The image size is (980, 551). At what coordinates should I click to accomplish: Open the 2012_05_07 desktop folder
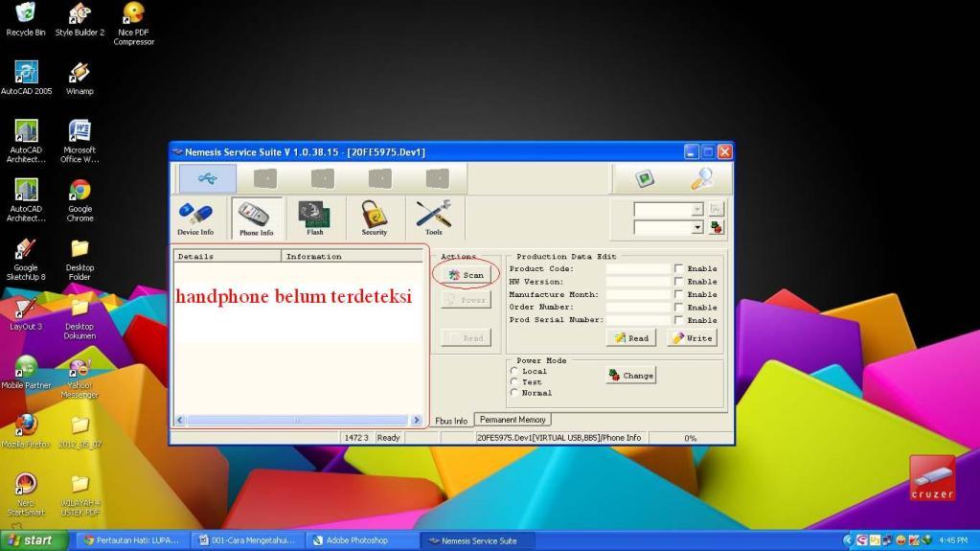click(x=80, y=431)
